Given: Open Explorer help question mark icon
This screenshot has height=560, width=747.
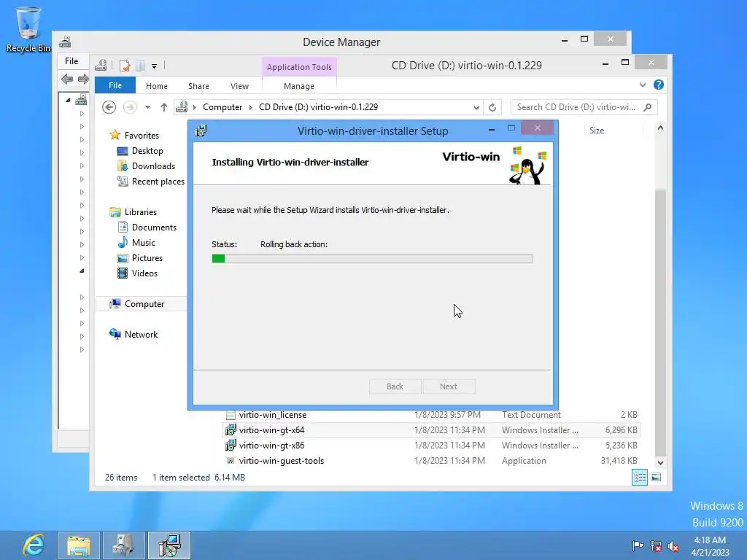Looking at the screenshot, I should point(659,85).
